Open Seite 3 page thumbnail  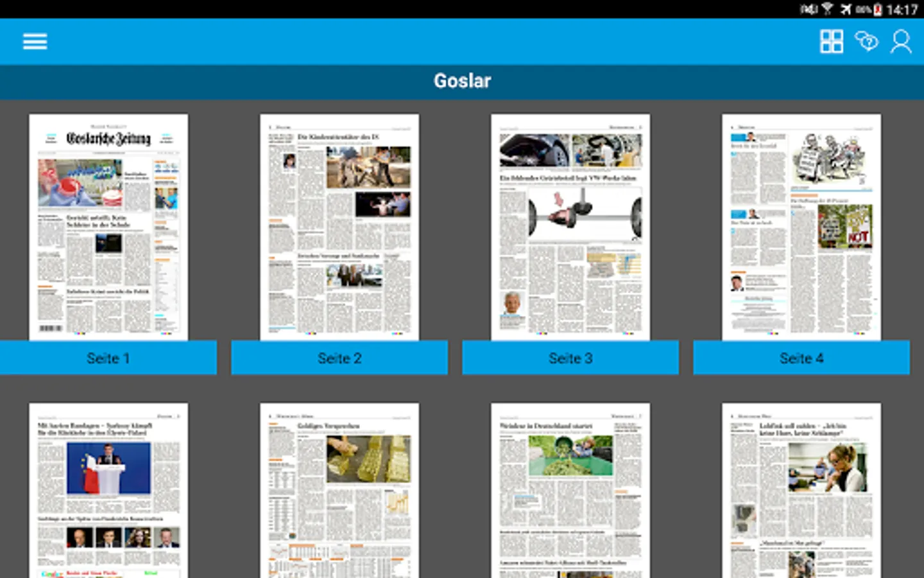coord(570,227)
